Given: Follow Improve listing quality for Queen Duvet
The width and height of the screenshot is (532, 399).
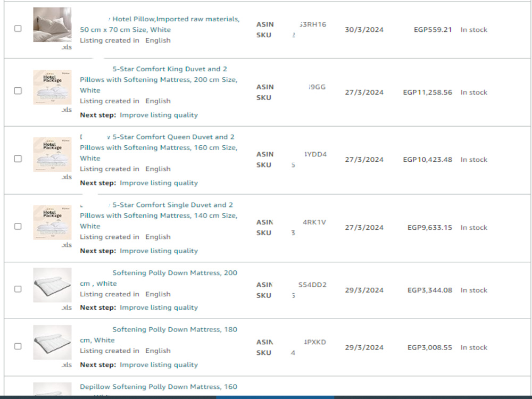Looking at the screenshot, I should pyautogui.click(x=159, y=183).
